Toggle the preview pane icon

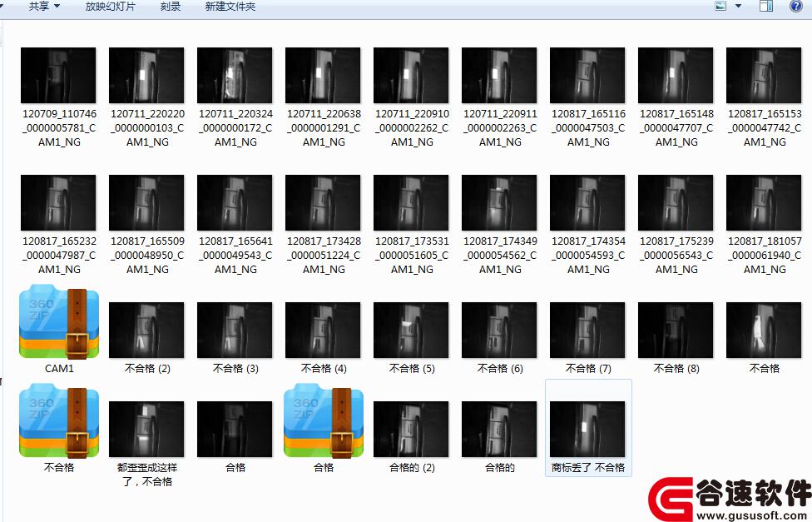pyautogui.click(x=766, y=6)
